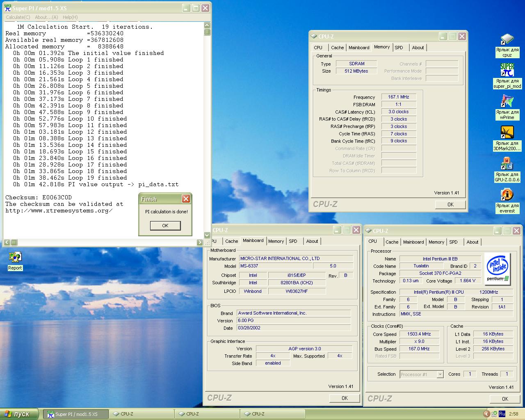Open the everest desktop shortcut

[x=507, y=201]
